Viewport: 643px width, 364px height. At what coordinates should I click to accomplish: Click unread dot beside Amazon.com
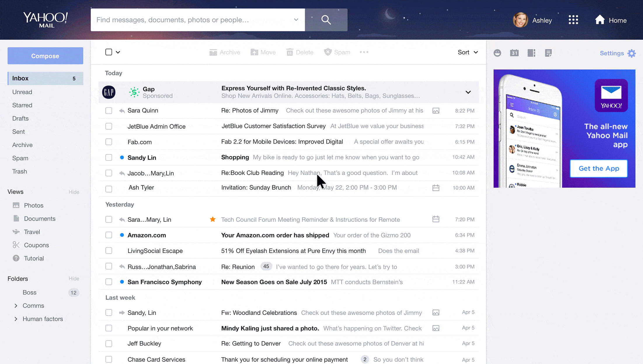coord(122,235)
